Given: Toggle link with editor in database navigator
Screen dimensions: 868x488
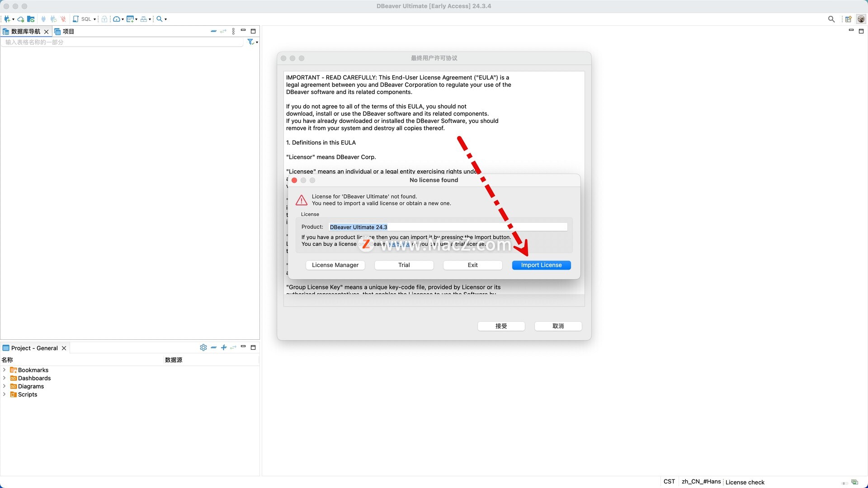Looking at the screenshot, I should 223,31.
